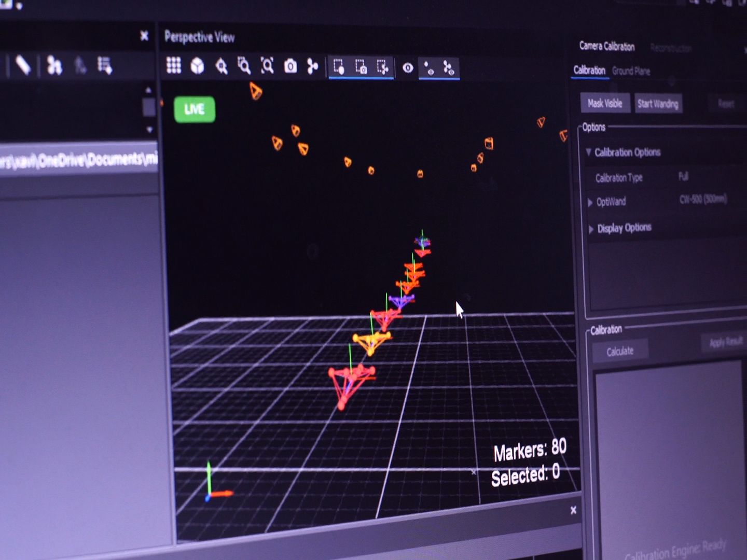The width and height of the screenshot is (747, 560).
Task: Click the marker group icon in left panel toolbar
Action: pos(54,66)
